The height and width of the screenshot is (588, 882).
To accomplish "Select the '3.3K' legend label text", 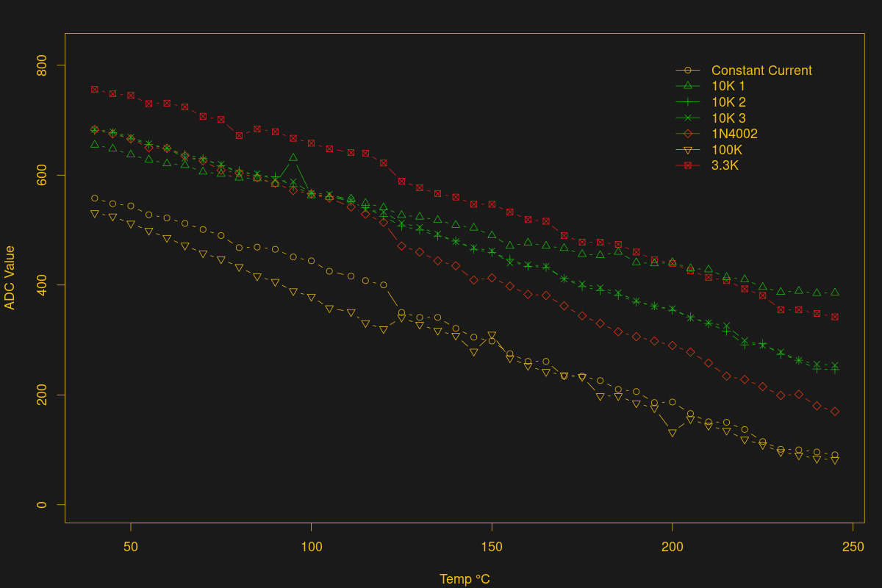I will (725, 165).
